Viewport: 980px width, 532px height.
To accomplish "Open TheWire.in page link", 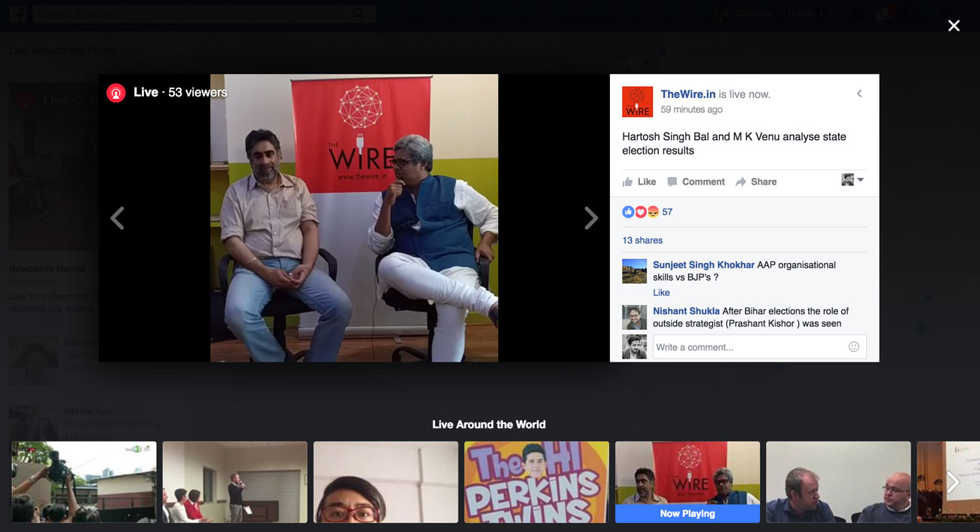I will (688, 94).
